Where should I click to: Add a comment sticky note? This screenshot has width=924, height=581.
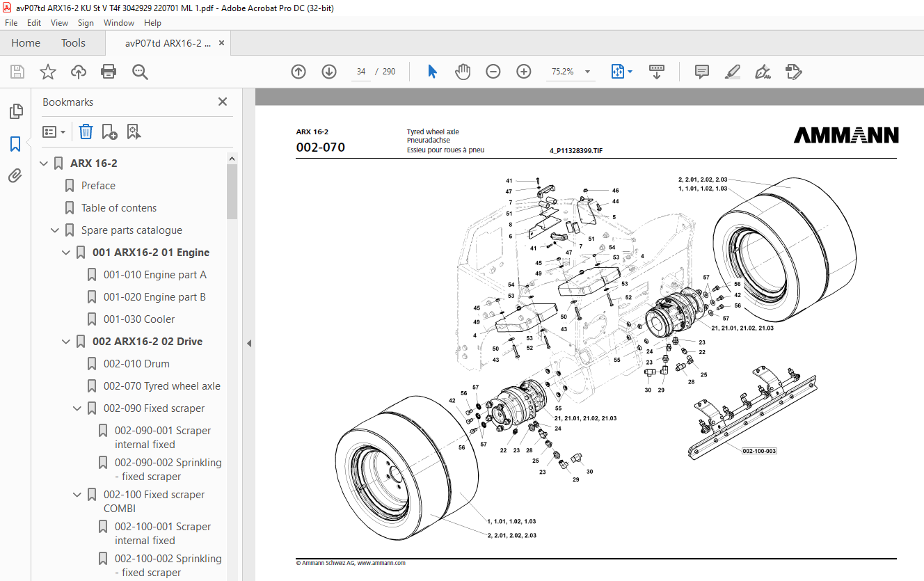point(702,72)
